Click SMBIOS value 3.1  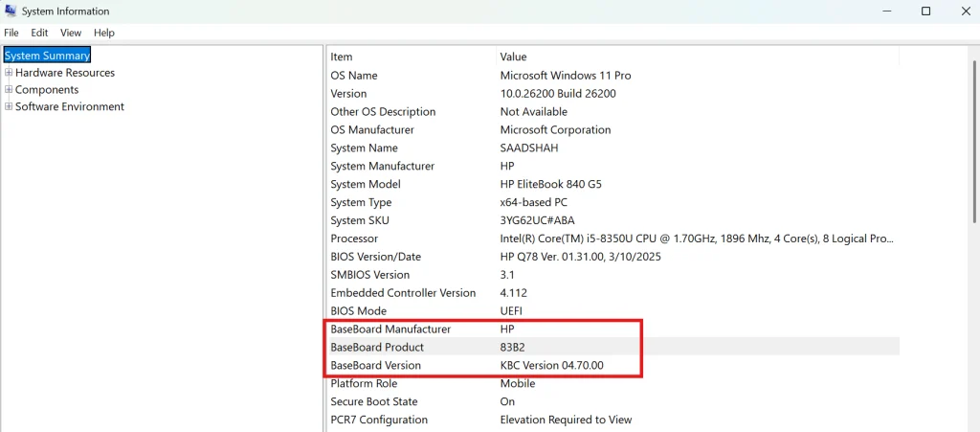[x=507, y=275]
